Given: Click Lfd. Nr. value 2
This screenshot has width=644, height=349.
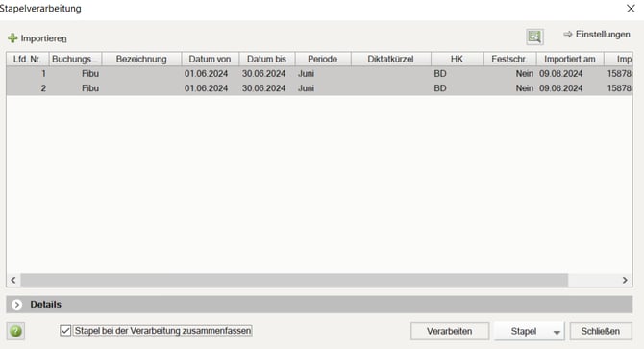Looking at the screenshot, I should coord(43,88).
